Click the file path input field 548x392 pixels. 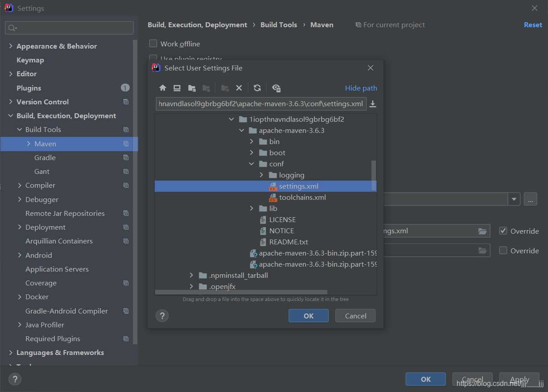[261, 104]
